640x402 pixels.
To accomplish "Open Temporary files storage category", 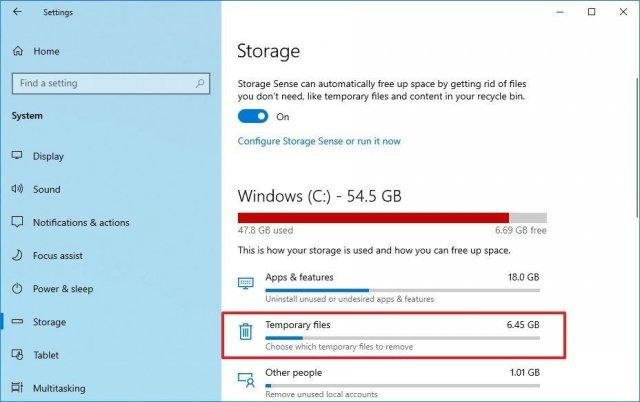I will tap(394, 335).
